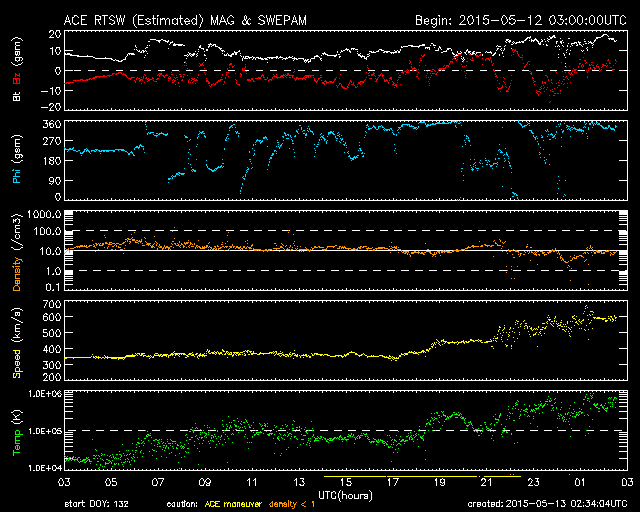Viewport: 640px width, 512px height.
Task: Click the '300' value on Speed axis
Action: [x=52, y=365]
